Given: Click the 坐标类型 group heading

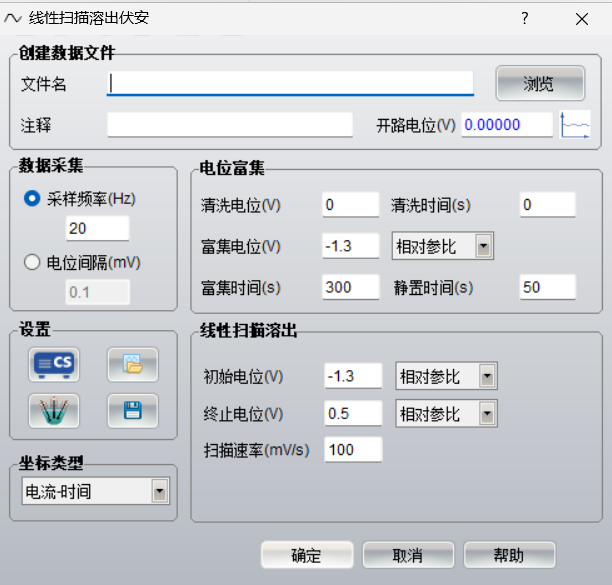Looking at the screenshot, I should [51, 463].
